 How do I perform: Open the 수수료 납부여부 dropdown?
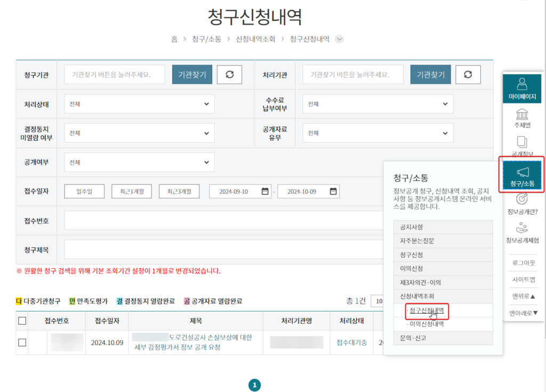click(x=378, y=104)
